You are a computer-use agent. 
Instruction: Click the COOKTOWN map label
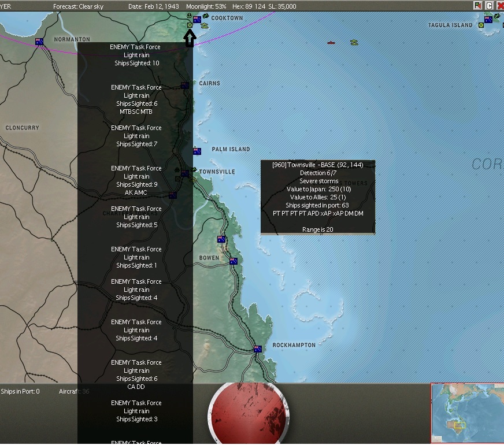[x=227, y=18]
